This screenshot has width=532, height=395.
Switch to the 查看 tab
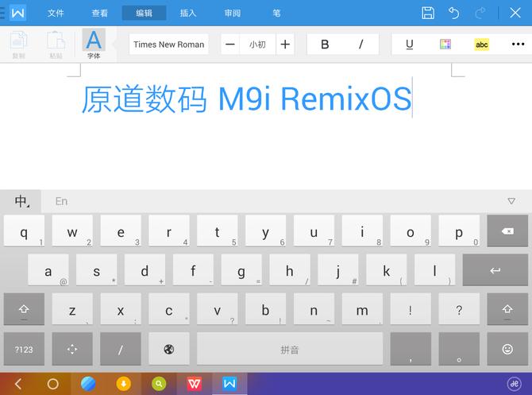[100, 13]
